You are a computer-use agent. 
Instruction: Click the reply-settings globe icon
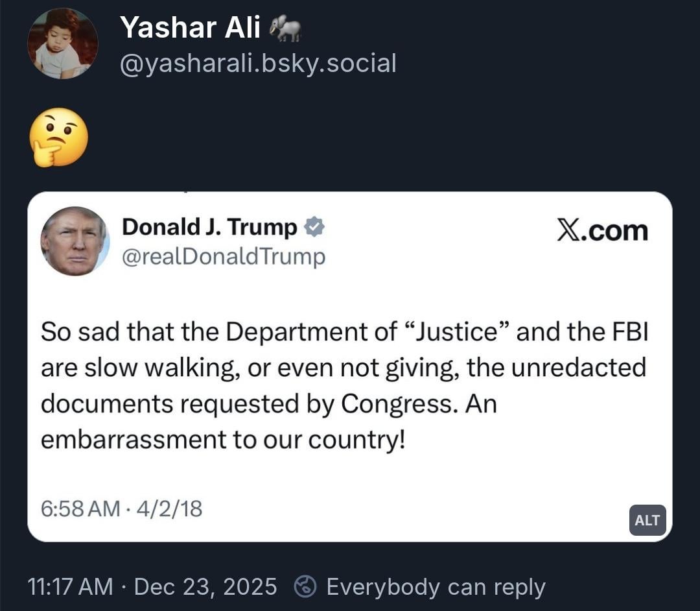305,587
